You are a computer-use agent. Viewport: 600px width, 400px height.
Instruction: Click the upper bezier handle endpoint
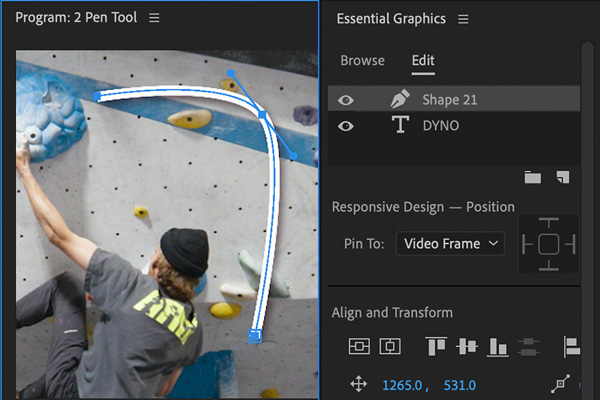(x=231, y=73)
